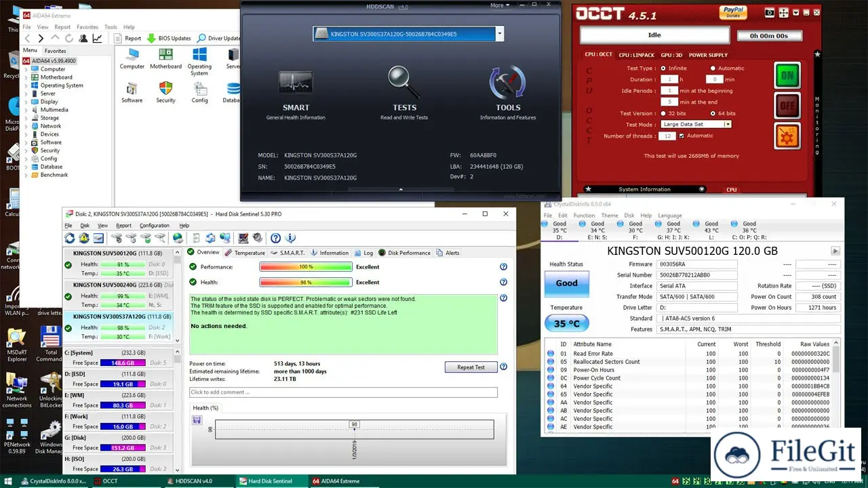
Task: Take a screenshot with OCCT camera icon
Action: tap(769, 12)
